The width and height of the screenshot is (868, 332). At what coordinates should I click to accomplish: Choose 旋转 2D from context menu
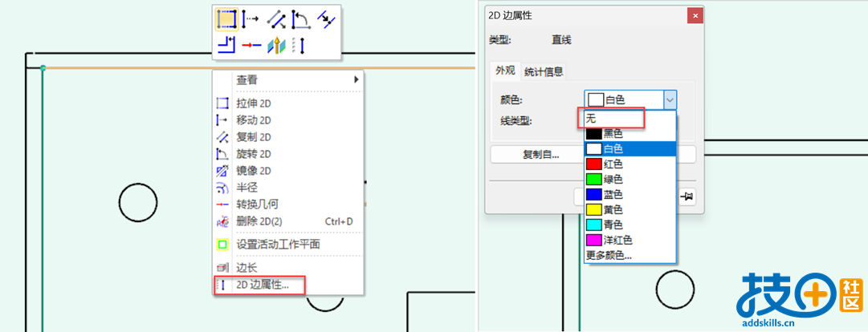click(x=287, y=154)
